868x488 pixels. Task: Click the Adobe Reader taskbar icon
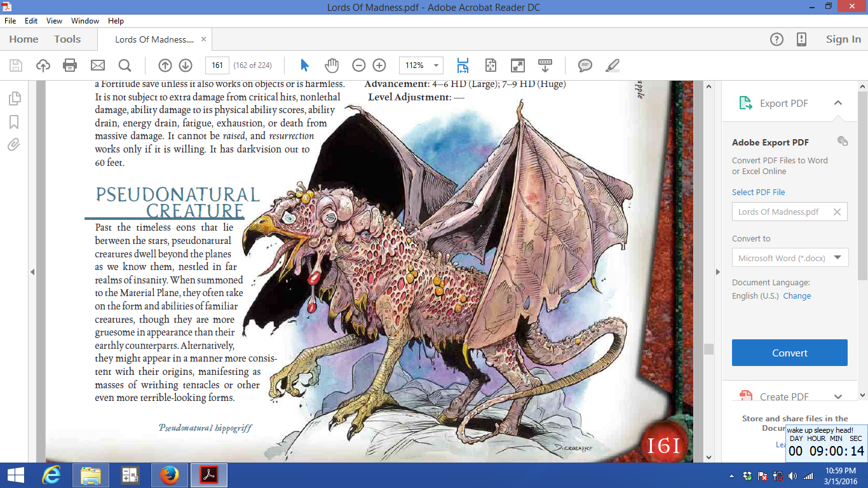[209, 475]
